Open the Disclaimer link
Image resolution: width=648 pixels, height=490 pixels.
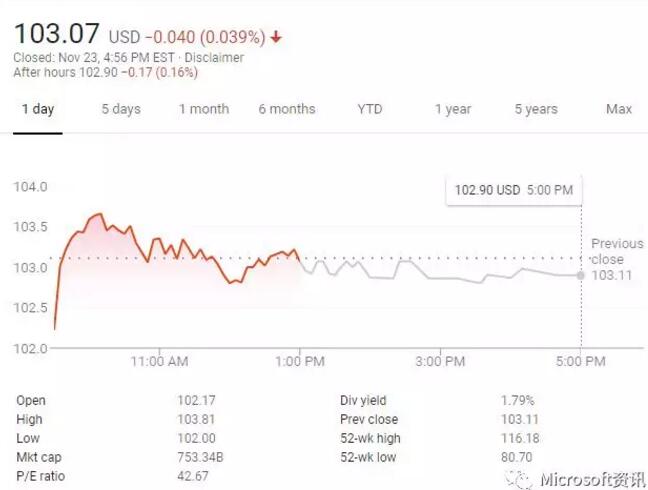(x=214, y=58)
